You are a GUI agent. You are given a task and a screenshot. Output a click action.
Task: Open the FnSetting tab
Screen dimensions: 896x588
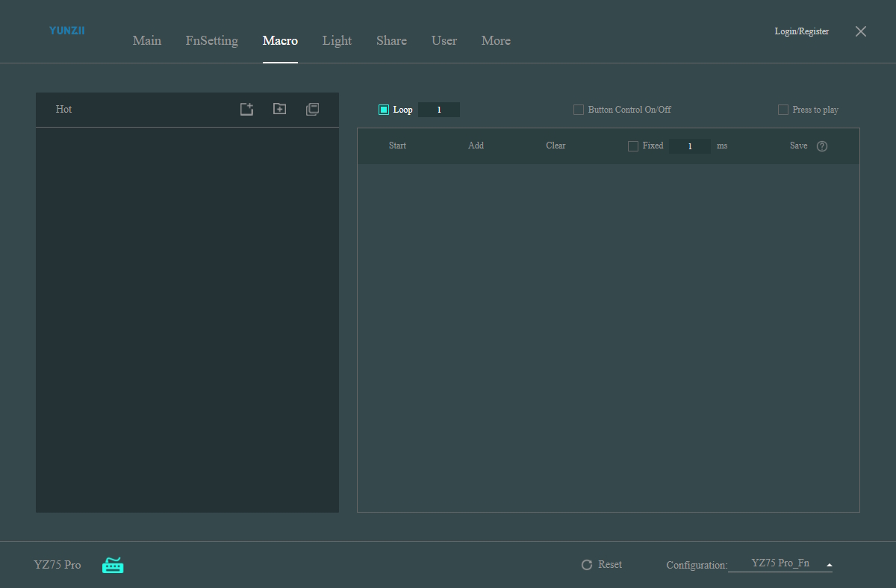[212, 40]
